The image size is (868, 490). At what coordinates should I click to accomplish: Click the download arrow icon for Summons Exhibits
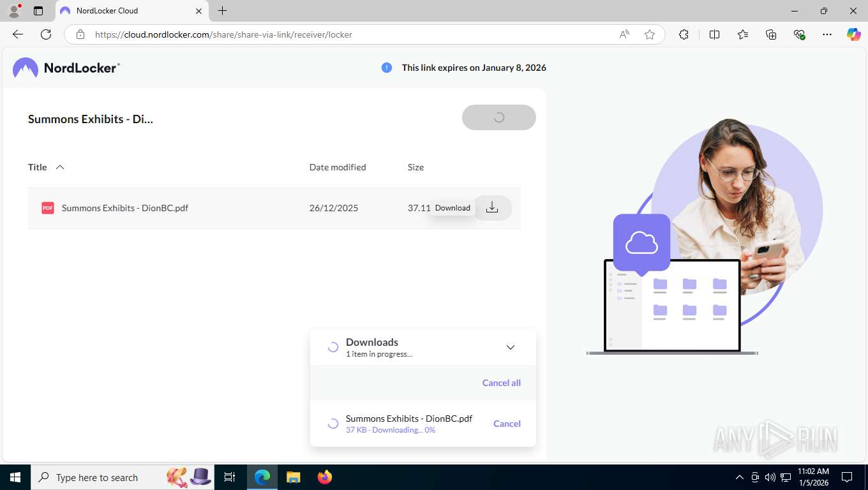(492, 207)
